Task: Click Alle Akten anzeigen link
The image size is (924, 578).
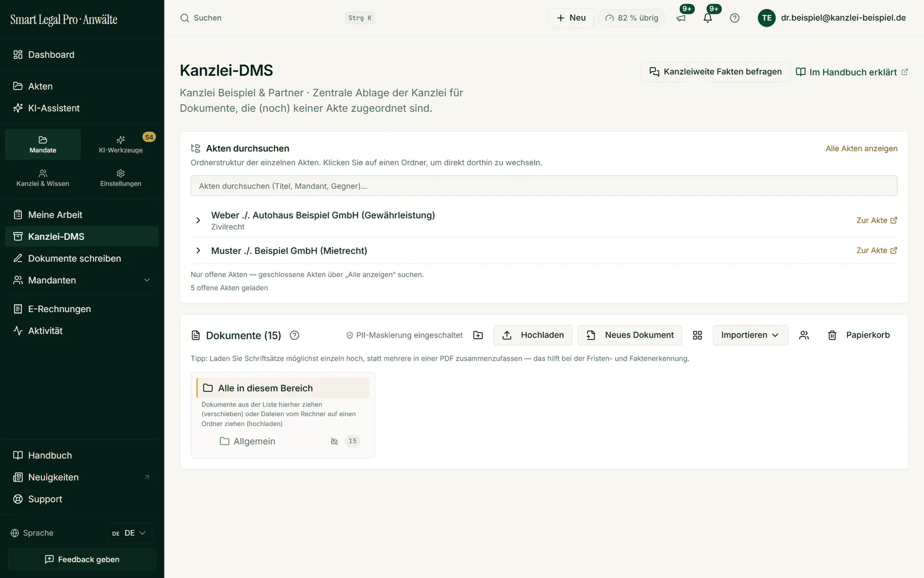Action: tap(862, 149)
